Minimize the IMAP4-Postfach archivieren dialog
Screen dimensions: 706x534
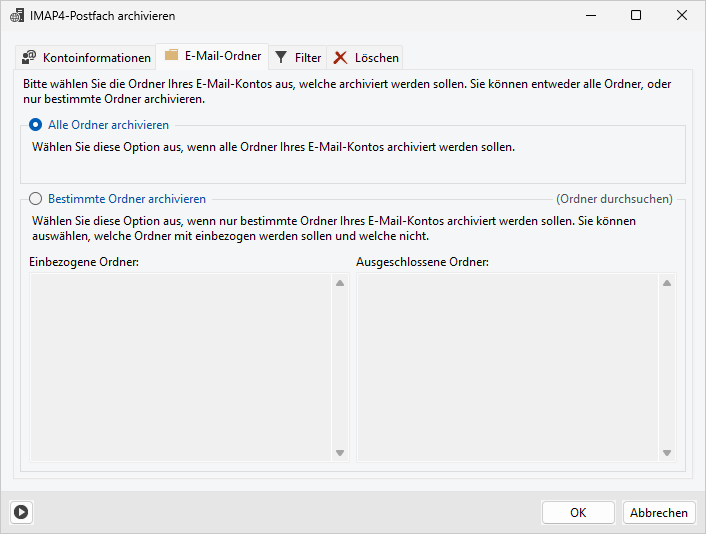pos(590,16)
